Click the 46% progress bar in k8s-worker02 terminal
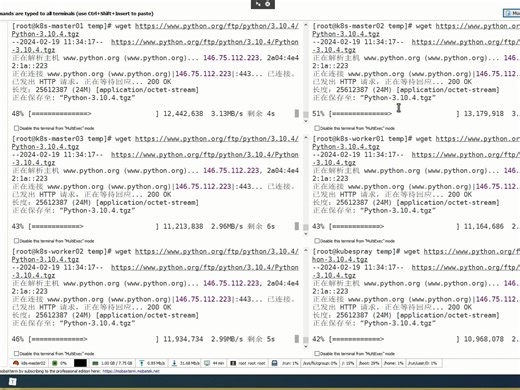 (93, 339)
